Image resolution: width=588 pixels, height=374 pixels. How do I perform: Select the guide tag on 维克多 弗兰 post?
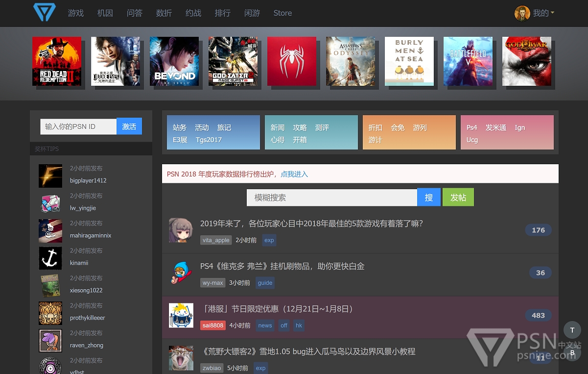[x=265, y=283]
